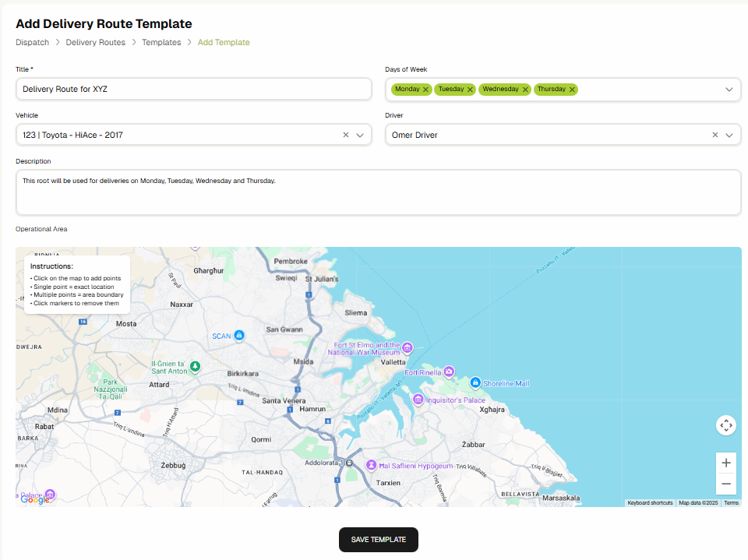Navigate to Templates breadcrumb

161,42
